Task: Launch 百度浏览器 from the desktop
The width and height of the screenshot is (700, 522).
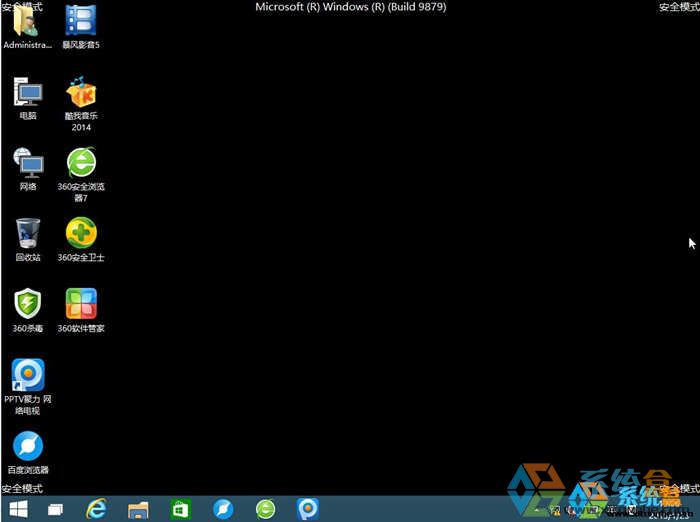Action: (x=28, y=452)
